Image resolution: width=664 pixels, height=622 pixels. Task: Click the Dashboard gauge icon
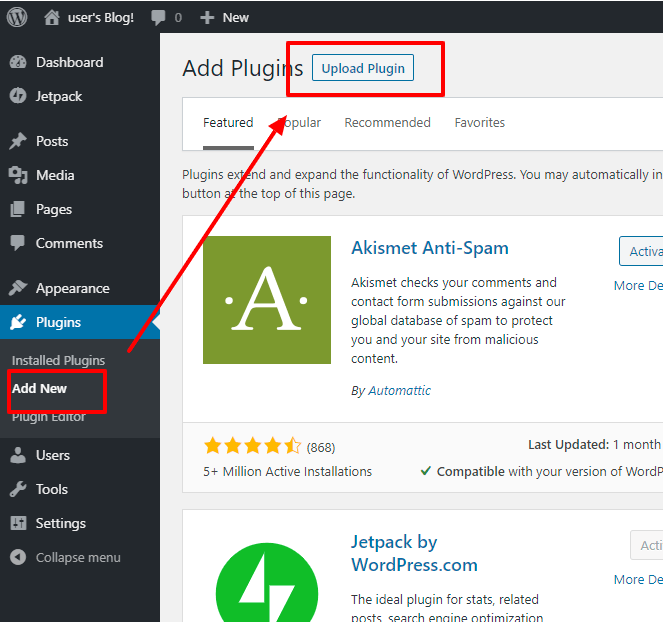point(18,62)
